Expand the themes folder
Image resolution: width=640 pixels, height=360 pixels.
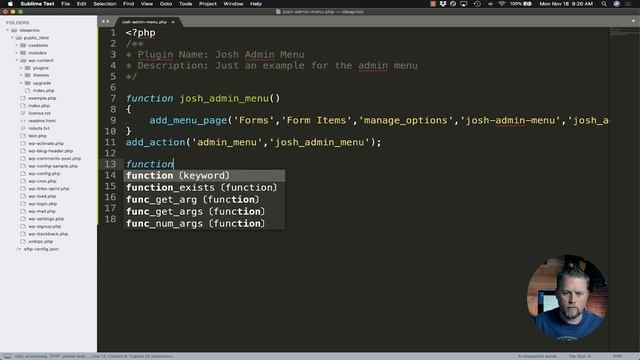(x=21, y=75)
